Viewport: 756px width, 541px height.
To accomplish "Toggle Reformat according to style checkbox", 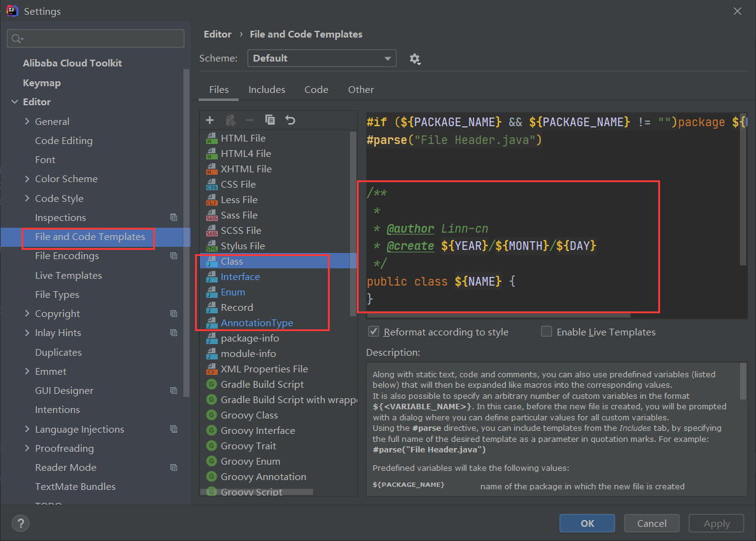I will [373, 332].
